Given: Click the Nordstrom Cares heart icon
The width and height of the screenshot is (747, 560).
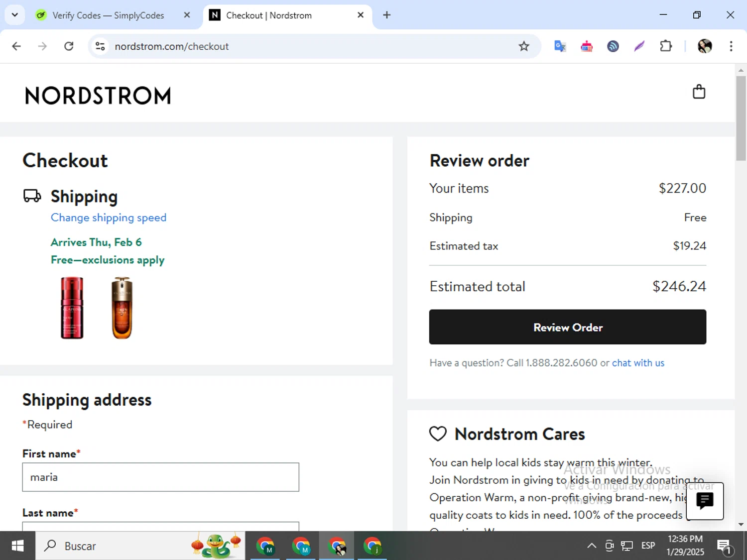Looking at the screenshot, I should click(438, 434).
